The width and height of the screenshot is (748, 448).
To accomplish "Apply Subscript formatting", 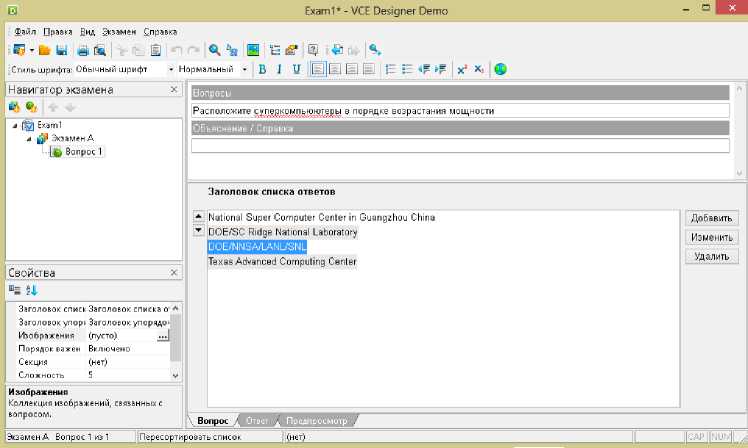I will coord(479,69).
